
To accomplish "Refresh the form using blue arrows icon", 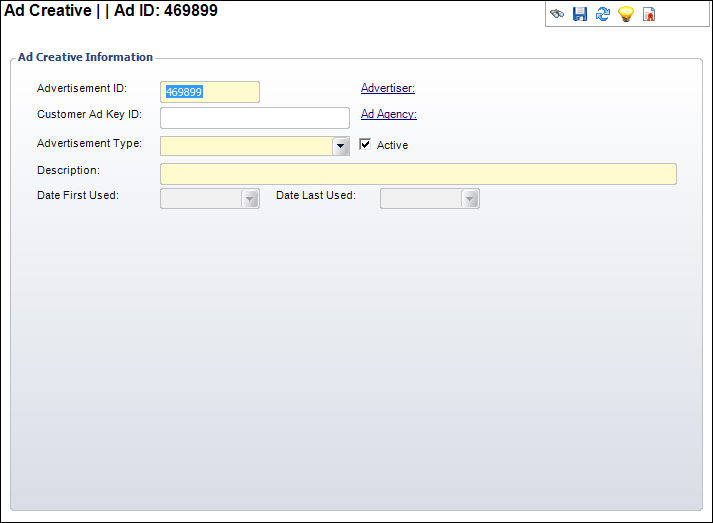I will point(603,15).
